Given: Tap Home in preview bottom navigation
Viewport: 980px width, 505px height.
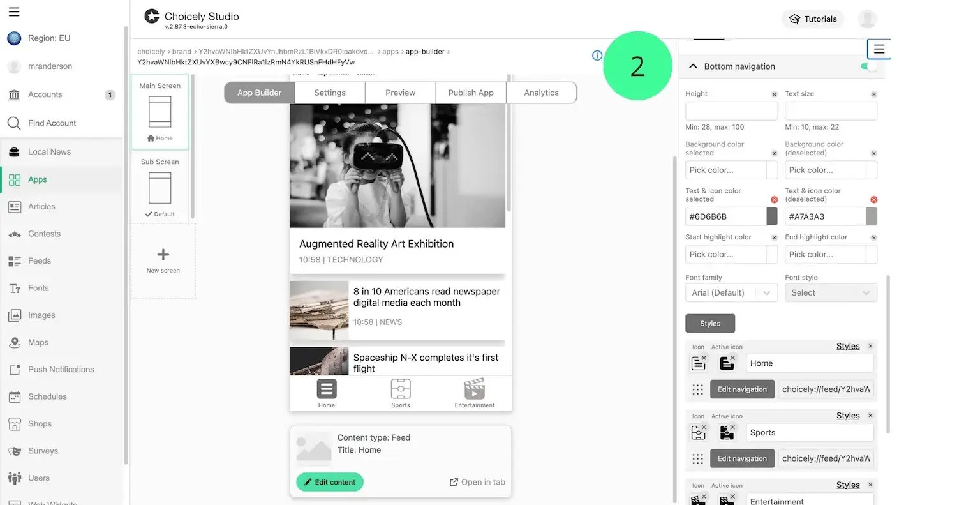Looking at the screenshot, I should pyautogui.click(x=327, y=393).
